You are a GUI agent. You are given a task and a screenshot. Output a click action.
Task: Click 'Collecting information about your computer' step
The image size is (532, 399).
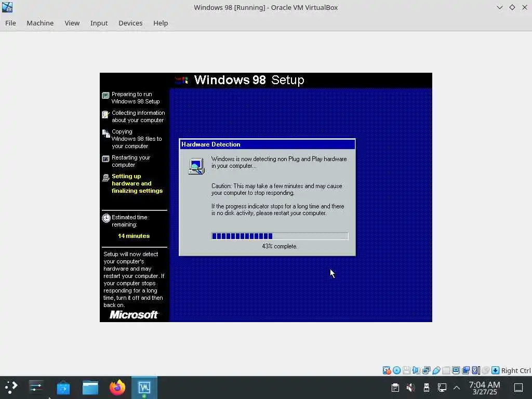coord(138,116)
